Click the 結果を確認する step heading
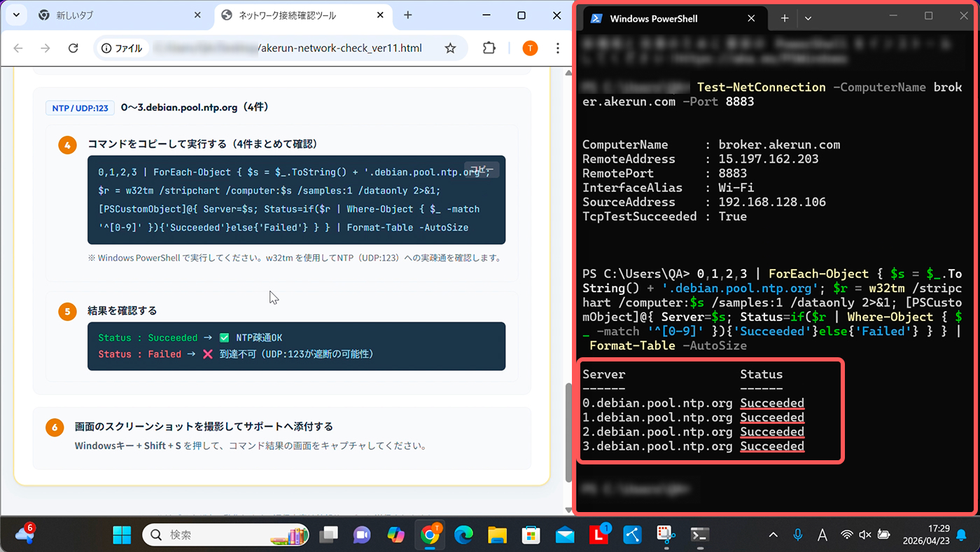The height and width of the screenshot is (552, 980). pos(122,310)
